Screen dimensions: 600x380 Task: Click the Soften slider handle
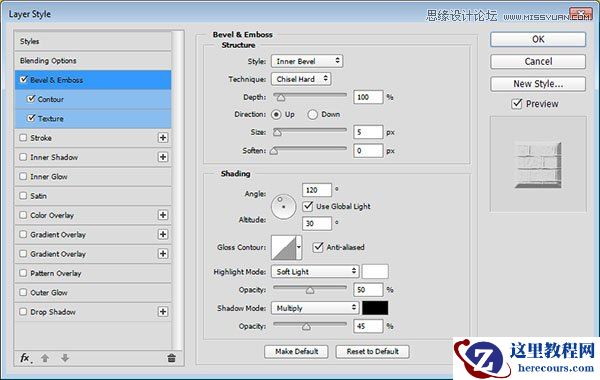[274, 151]
